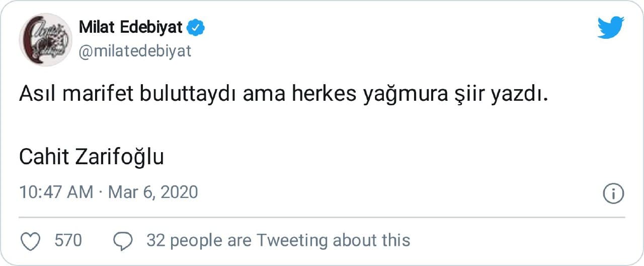Click the Milat Edebiyat display name

click(130, 28)
